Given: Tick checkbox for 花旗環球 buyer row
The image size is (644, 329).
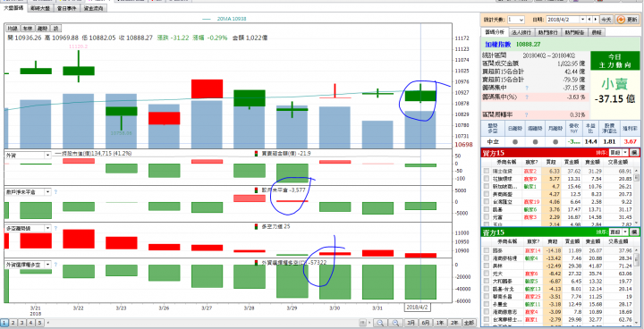Looking at the screenshot, I should [x=487, y=179].
